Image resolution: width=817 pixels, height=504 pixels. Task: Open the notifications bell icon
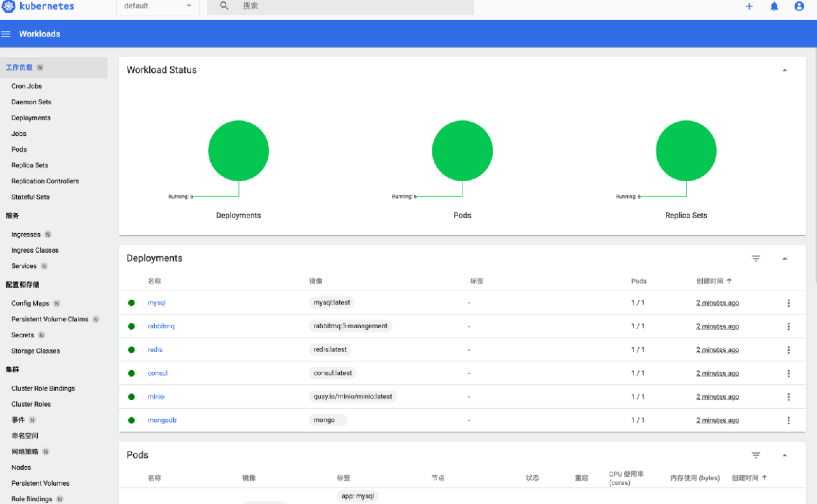click(774, 6)
